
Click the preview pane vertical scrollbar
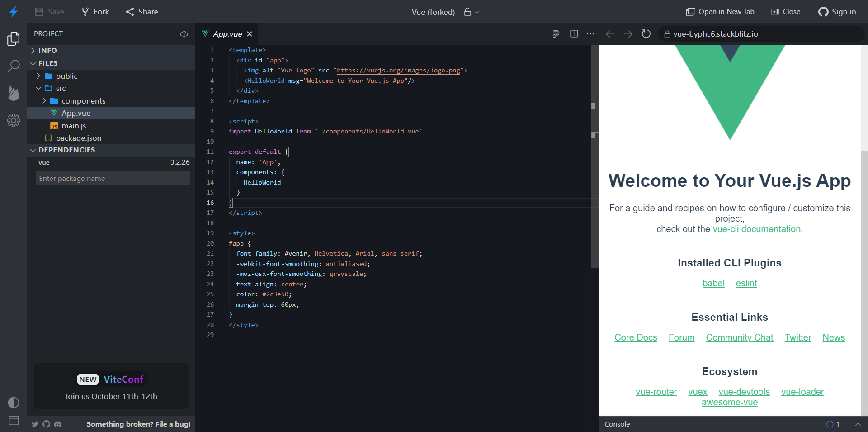(864, 283)
